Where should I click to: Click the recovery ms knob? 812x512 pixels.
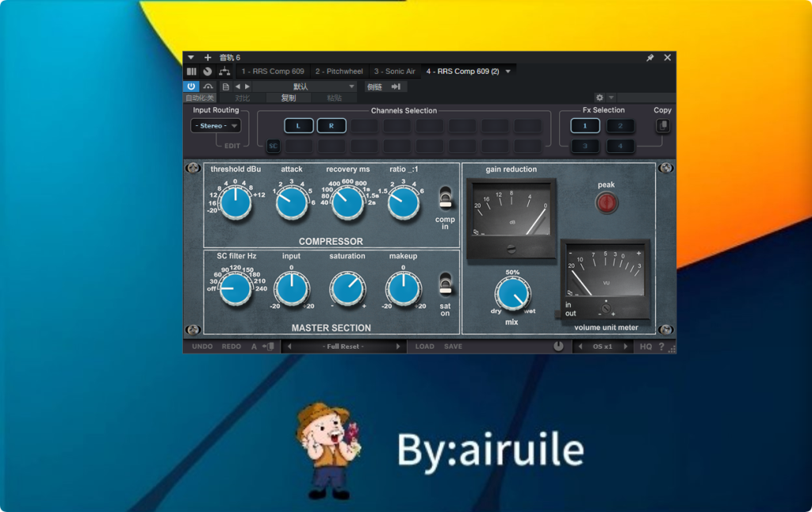point(347,203)
